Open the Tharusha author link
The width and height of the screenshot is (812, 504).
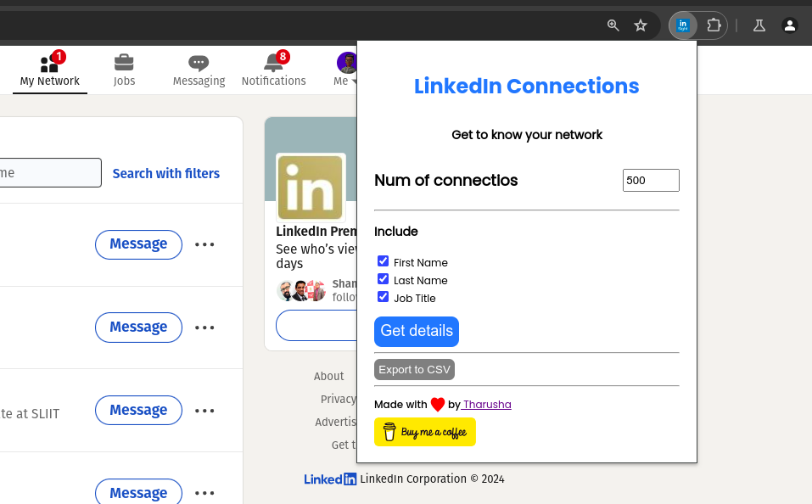(x=487, y=405)
